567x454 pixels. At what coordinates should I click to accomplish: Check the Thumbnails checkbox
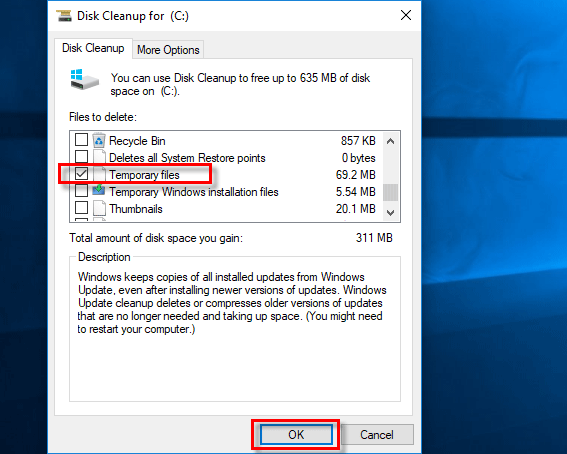tap(81, 208)
